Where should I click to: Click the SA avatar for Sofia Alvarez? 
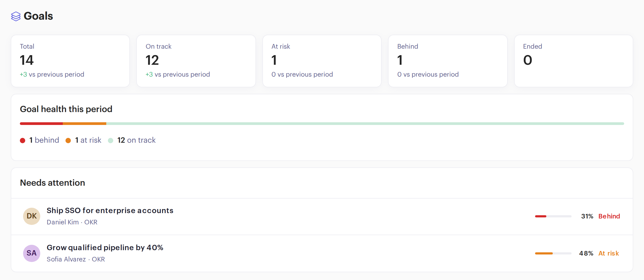[x=32, y=253]
